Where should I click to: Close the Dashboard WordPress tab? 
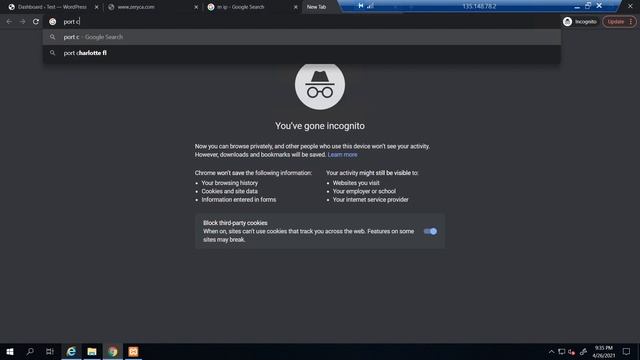tap(96, 7)
